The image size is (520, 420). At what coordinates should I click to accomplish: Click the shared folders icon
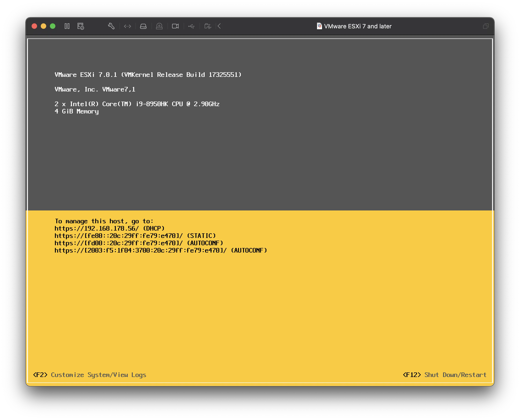(x=208, y=26)
